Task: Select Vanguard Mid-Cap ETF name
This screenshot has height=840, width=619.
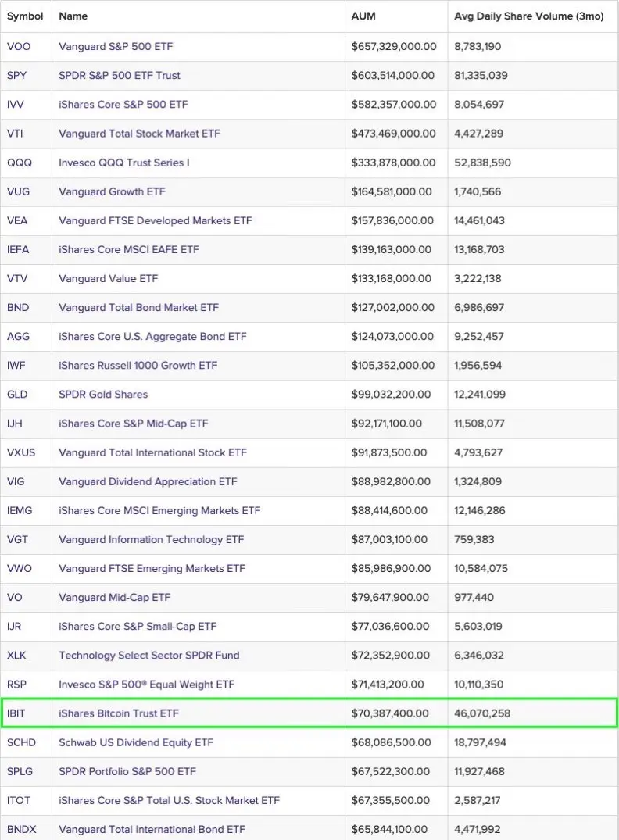Action: point(115,597)
